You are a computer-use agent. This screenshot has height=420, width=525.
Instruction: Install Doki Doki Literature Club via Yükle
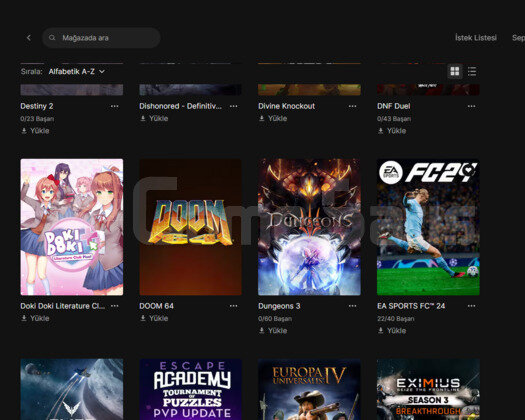35,318
